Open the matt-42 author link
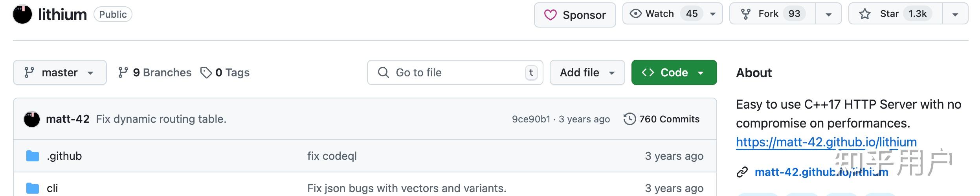Screen dimensions: 980x196 [x=68, y=119]
